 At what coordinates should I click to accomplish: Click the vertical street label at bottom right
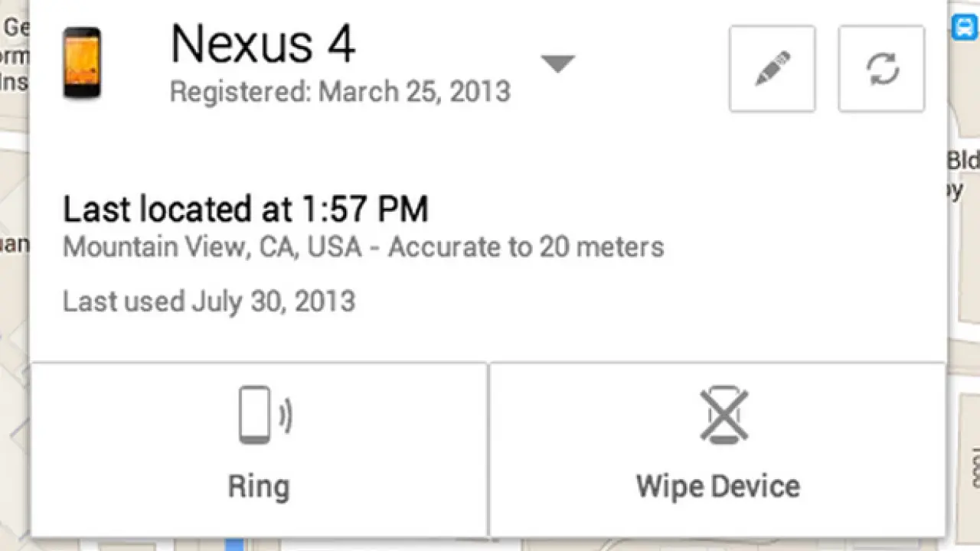tap(973, 467)
